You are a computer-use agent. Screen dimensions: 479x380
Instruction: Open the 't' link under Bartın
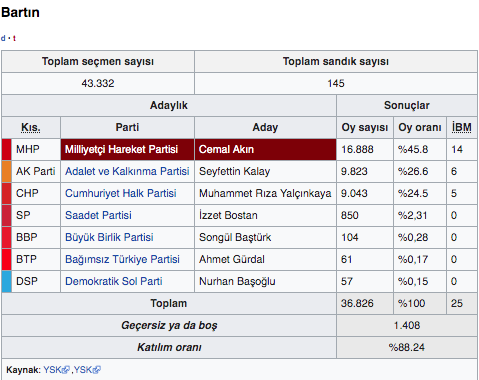pyautogui.click(x=14, y=38)
